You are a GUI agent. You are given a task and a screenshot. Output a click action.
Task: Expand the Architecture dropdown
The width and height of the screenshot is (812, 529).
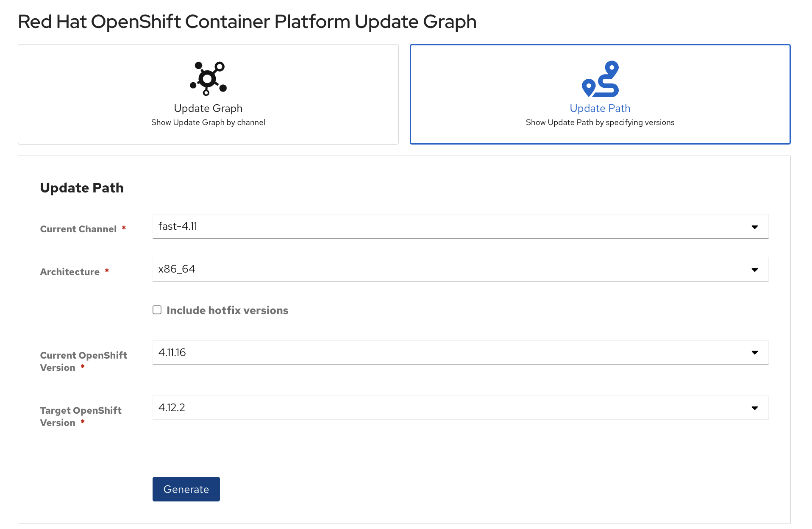coord(460,269)
